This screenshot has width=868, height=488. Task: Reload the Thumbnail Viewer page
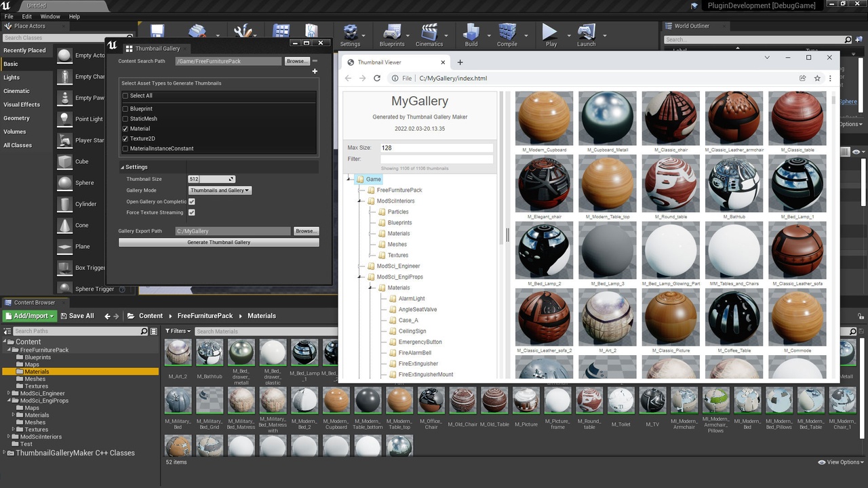tap(377, 79)
